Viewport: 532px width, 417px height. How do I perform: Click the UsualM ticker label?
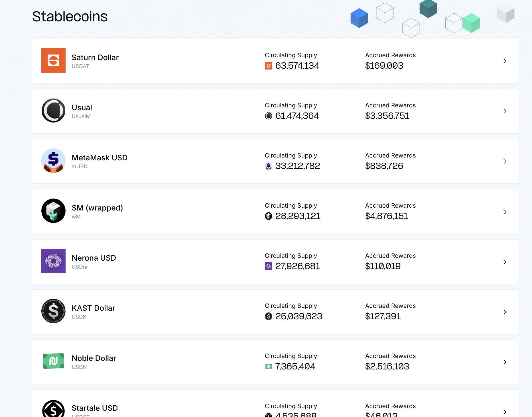81,116
